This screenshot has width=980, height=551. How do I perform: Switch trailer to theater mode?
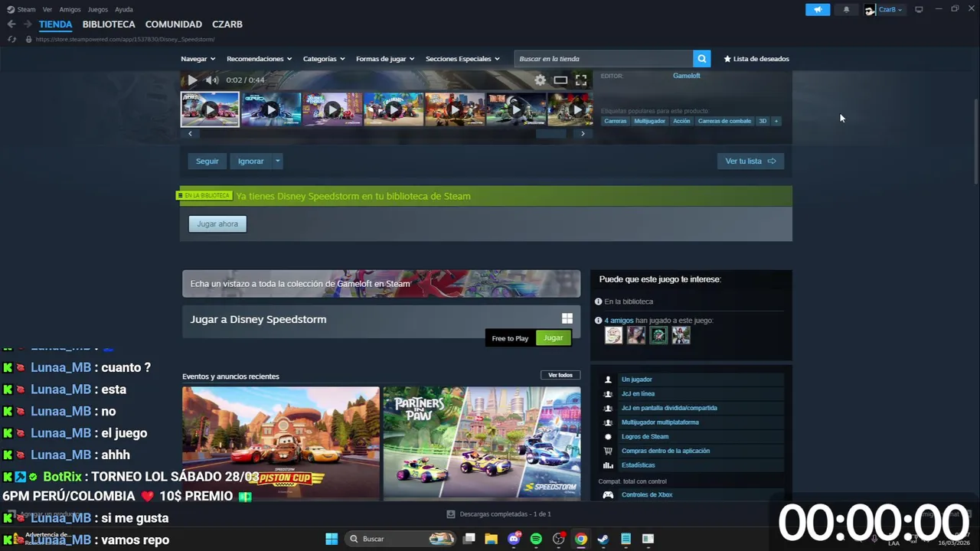pos(560,80)
